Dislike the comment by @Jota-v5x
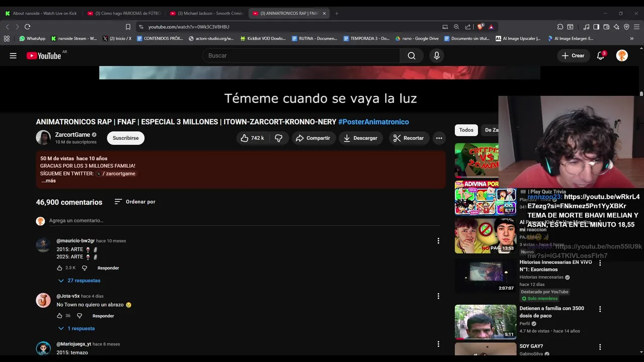This screenshot has height=362, width=644. [79, 316]
